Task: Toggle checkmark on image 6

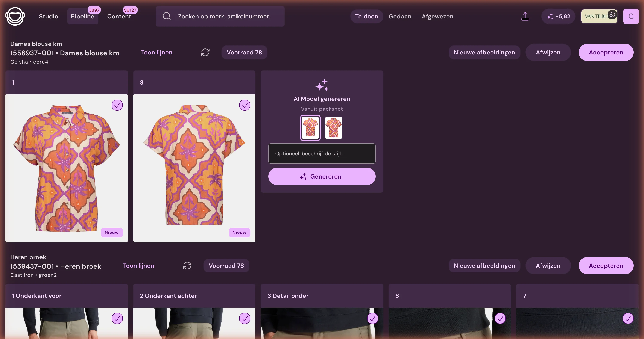Action: (500, 318)
